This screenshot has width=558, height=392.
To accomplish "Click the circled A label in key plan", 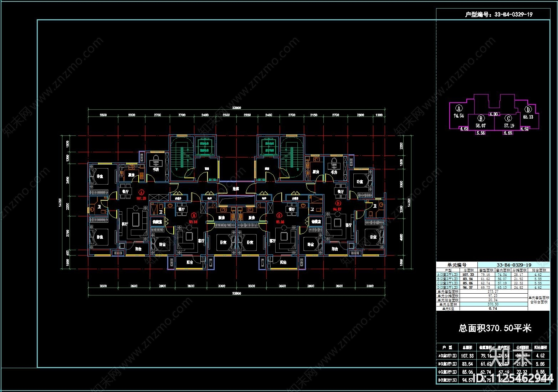I will [x=459, y=109].
